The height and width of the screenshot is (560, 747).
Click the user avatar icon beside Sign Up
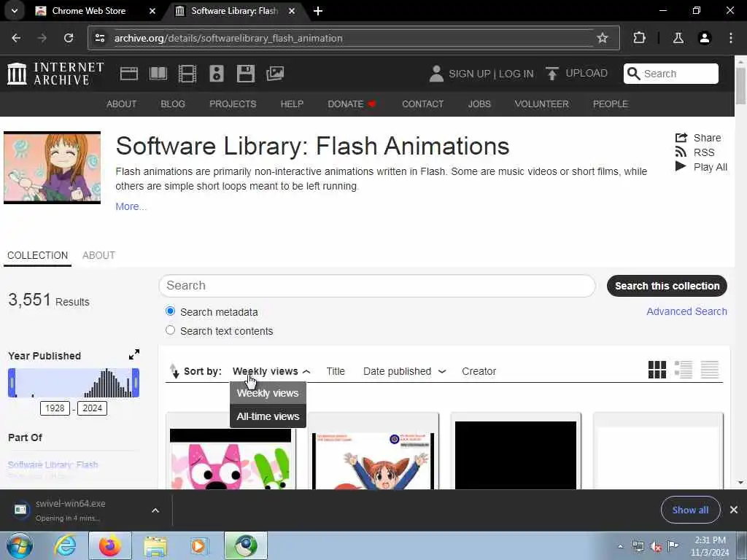point(436,74)
